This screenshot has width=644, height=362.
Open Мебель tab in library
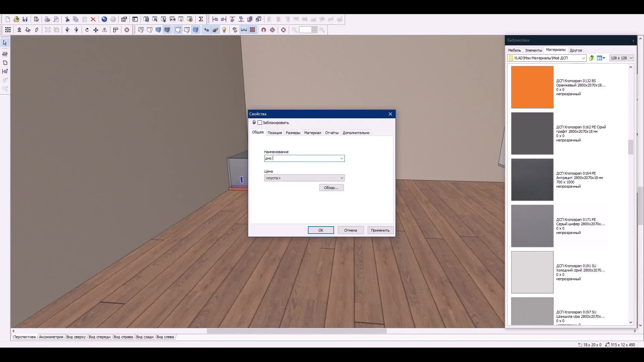click(x=515, y=50)
